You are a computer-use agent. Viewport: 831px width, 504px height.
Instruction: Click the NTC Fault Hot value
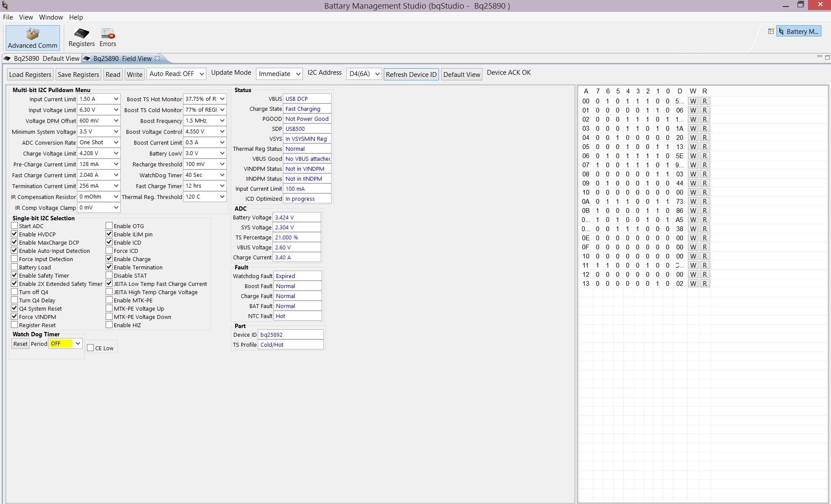297,316
